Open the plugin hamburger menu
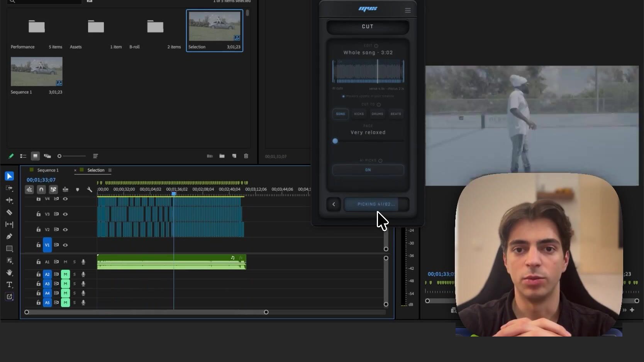The width and height of the screenshot is (644, 362). pos(408,10)
